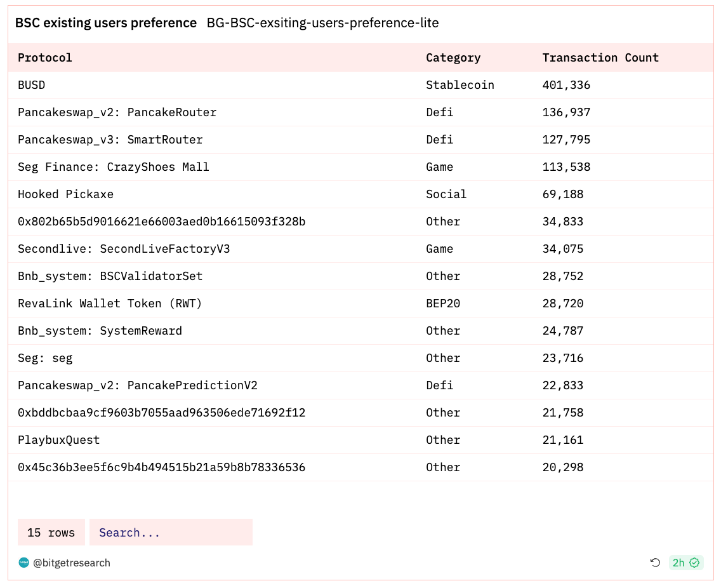The height and width of the screenshot is (588, 721).
Task: Click the BEP20 category cell
Action: coord(443,304)
